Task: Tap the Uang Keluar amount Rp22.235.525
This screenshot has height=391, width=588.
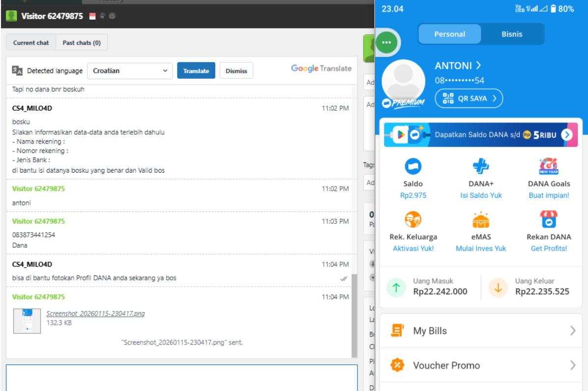Action: pyautogui.click(x=542, y=292)
